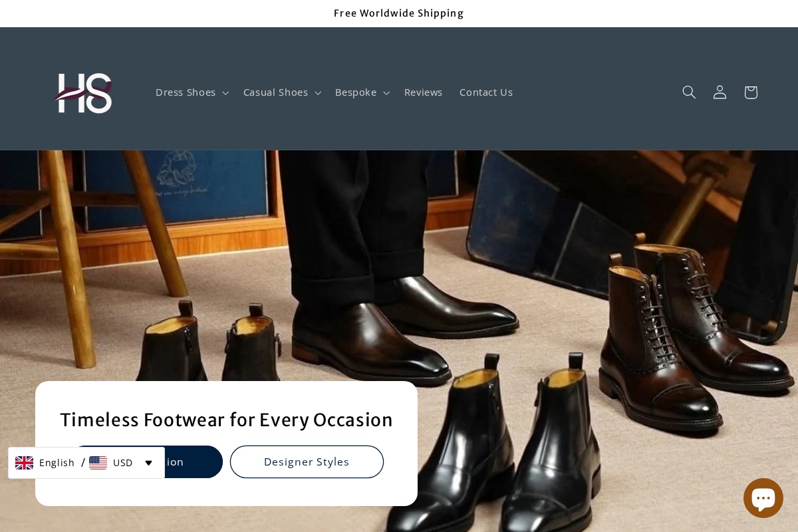
Task: Open the Bespoke dropdown menu
Action: click(x=362, y=92)
